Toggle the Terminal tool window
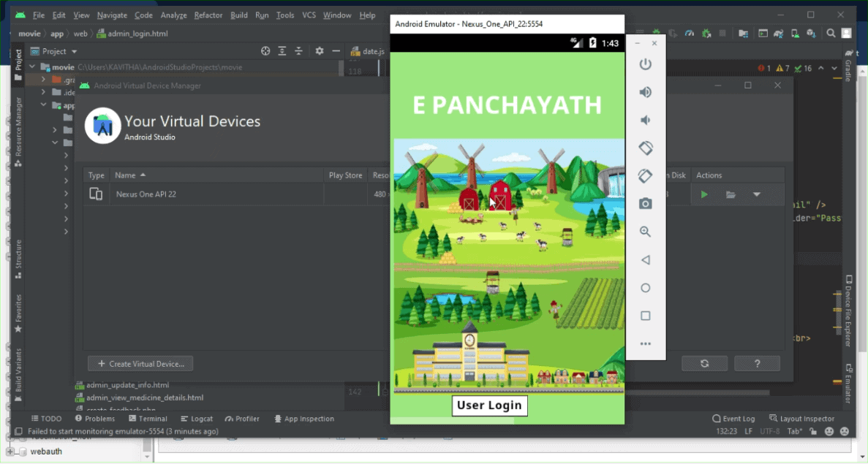The height and width of the screenshot is (464, 868). click(x=148, y=419)
